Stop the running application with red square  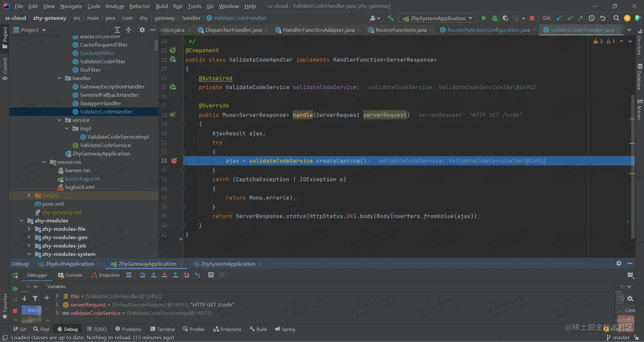[532, 18]
